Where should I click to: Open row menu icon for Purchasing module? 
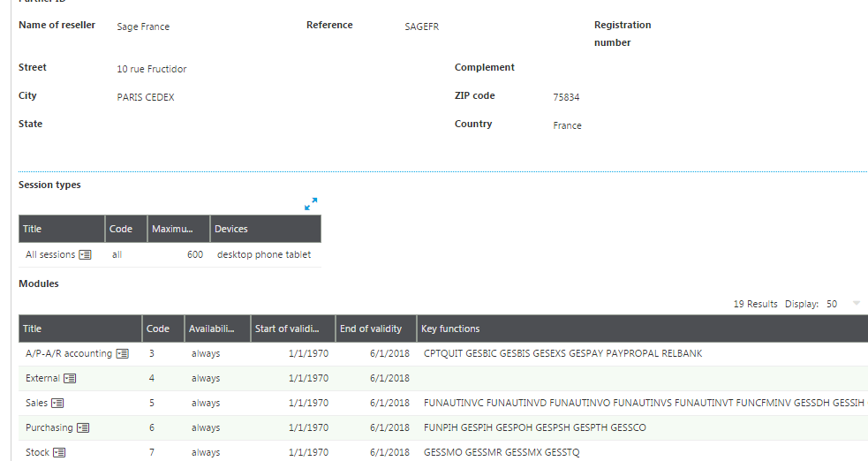click(83, 427)
